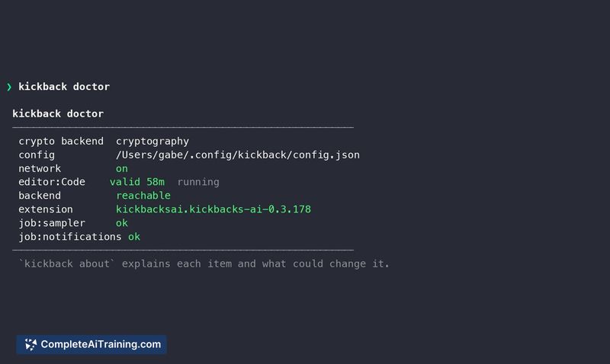Click the 'editor:Code' row label
The height and width of the screenshot is (364, 610).
(52, 182)
